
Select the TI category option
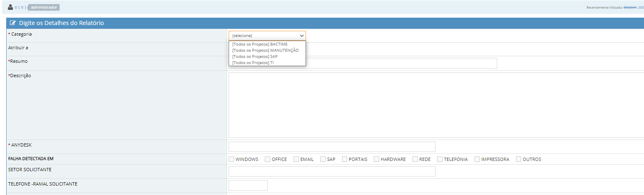(x=253, y=62)
